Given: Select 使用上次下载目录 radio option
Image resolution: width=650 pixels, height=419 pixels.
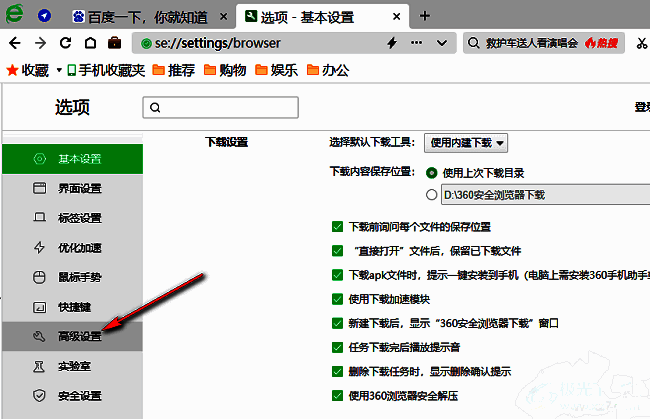Looking at the screenshot, I should tap(432, 172).
